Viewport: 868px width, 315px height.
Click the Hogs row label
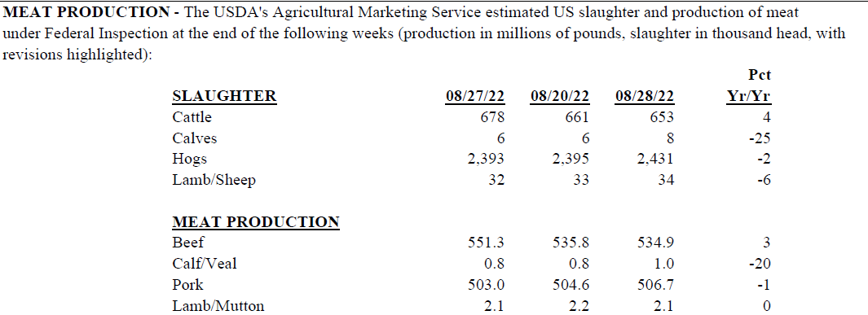[x=190, y=160]
